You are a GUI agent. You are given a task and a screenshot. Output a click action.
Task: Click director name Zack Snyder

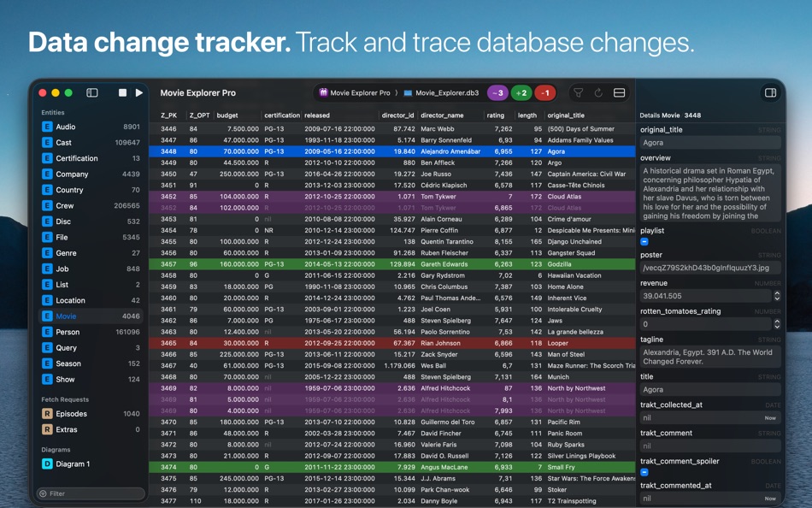coord(439,355)
